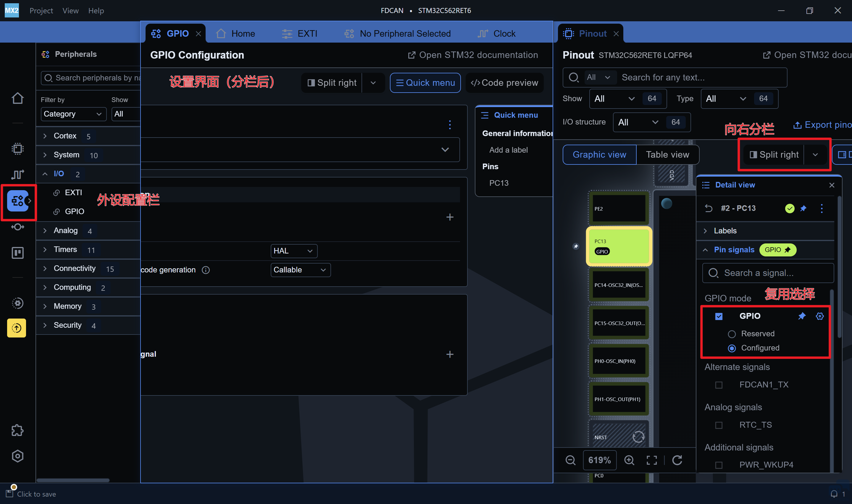Toggle the Quick menu button

click(425, 83)
